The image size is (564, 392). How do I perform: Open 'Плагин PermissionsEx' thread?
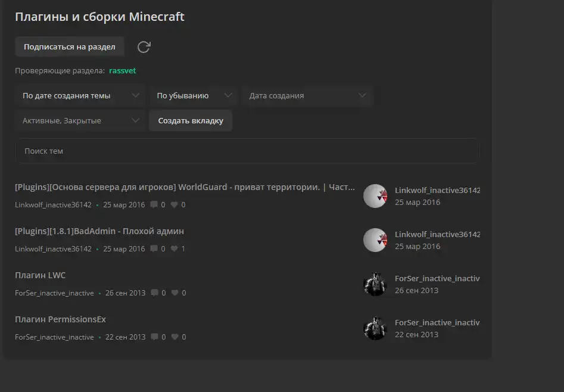point(60,319)
